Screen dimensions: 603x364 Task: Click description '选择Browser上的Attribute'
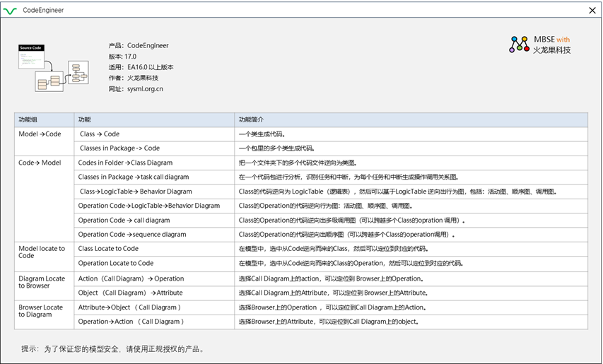point(329,322)
